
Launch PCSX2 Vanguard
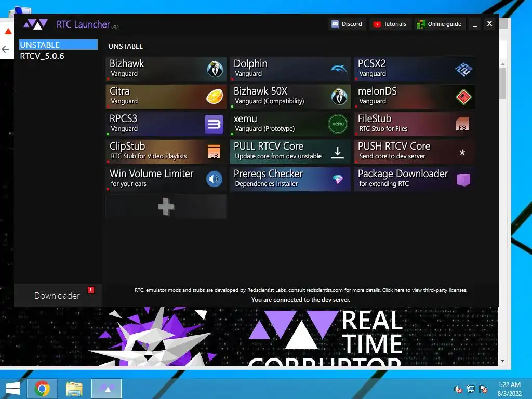[414, 69]
